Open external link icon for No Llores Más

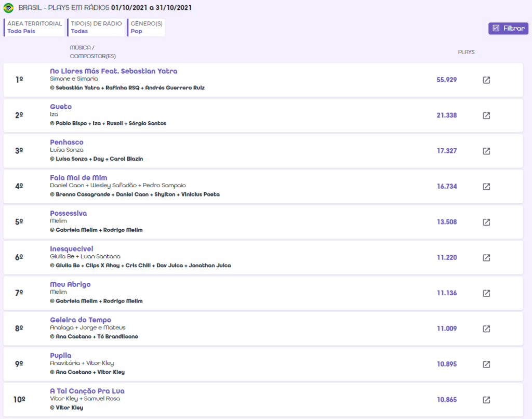[486, 80]
